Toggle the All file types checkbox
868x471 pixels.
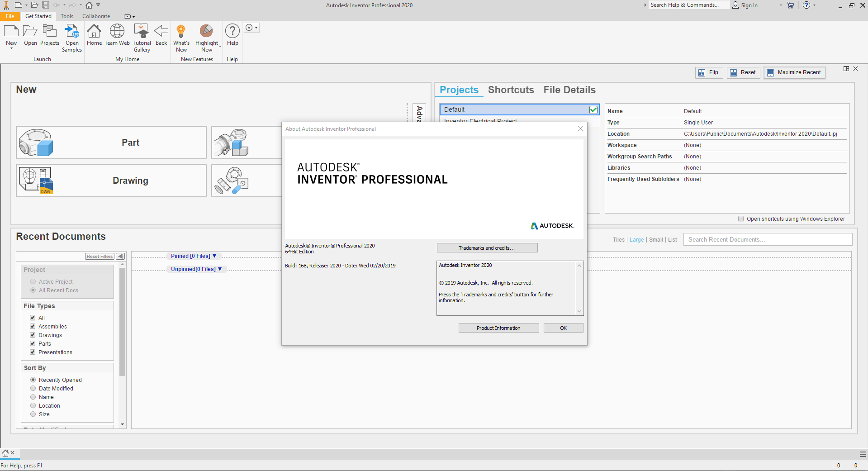(33, 318)
